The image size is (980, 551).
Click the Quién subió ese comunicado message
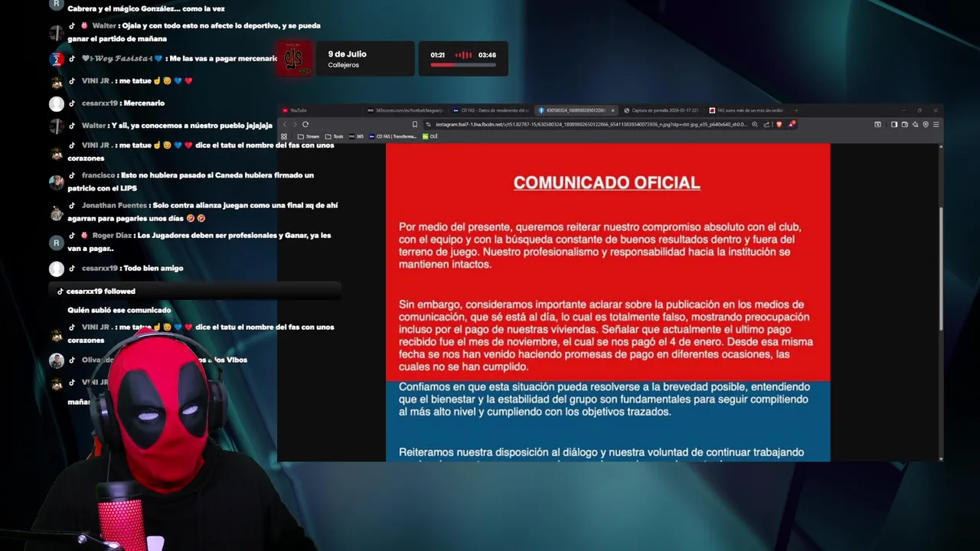[119, 310]
